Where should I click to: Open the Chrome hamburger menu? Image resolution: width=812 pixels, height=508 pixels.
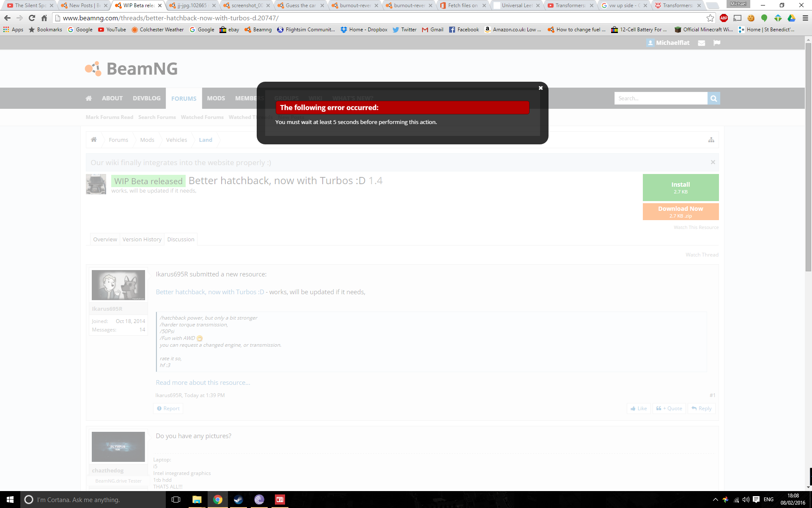[805, 18]
